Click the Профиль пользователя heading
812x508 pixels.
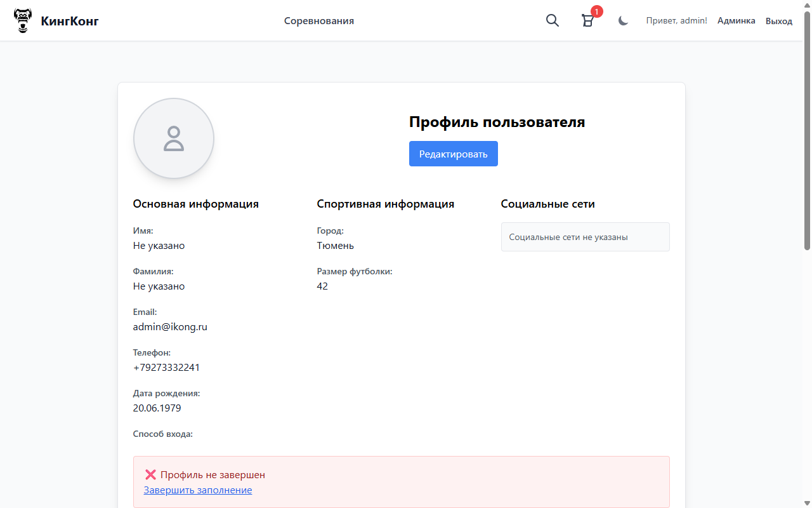click(x=497, y=121)
